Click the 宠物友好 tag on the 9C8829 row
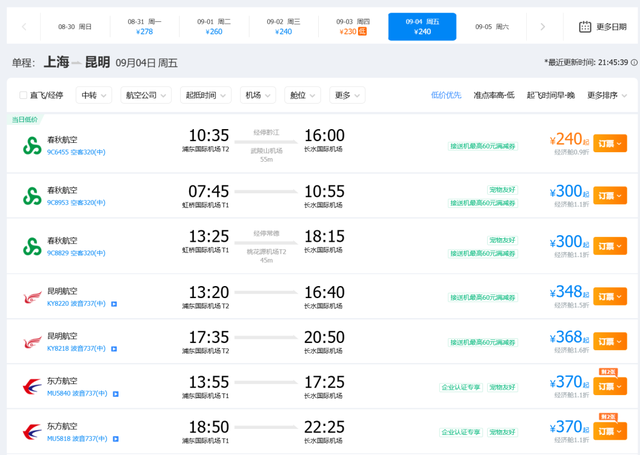The width and height of the screenshot is (640, 455). (x=502, y=240)
